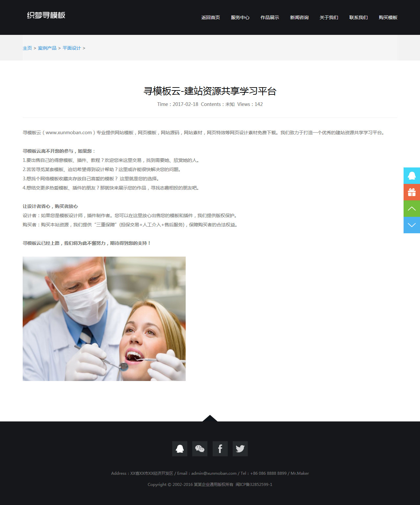Click the Facebook icon in the footer
420x505 pixels.
point(220,449)
